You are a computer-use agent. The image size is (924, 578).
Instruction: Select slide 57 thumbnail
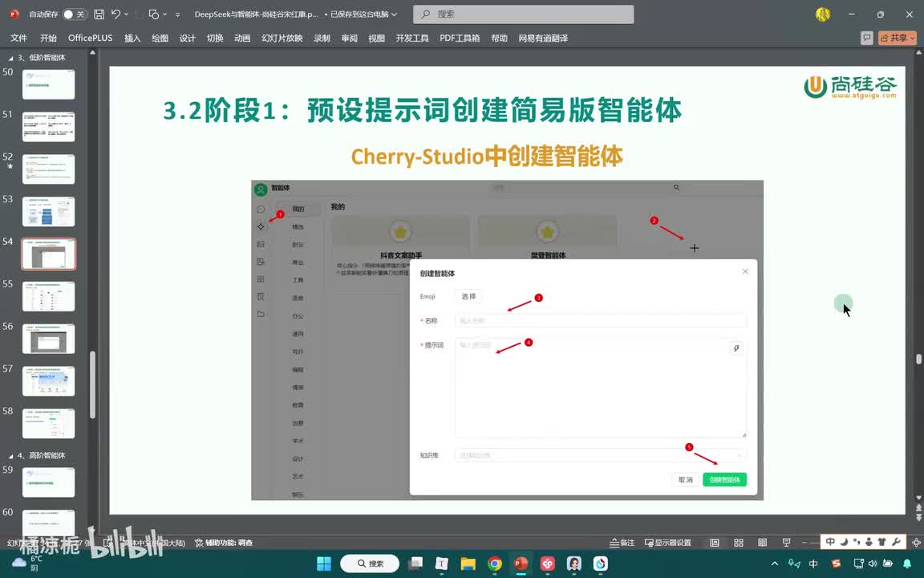tap(48, 381)
